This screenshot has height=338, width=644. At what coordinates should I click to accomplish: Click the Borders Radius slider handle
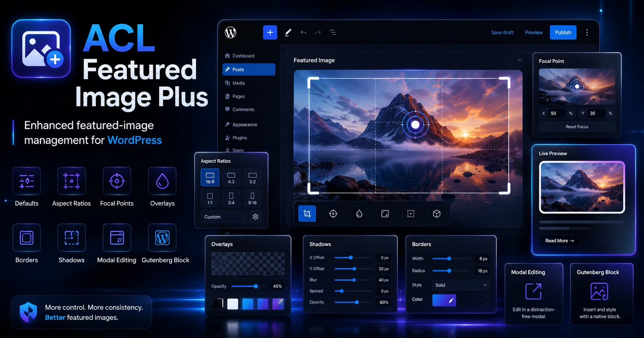point(449,271)
